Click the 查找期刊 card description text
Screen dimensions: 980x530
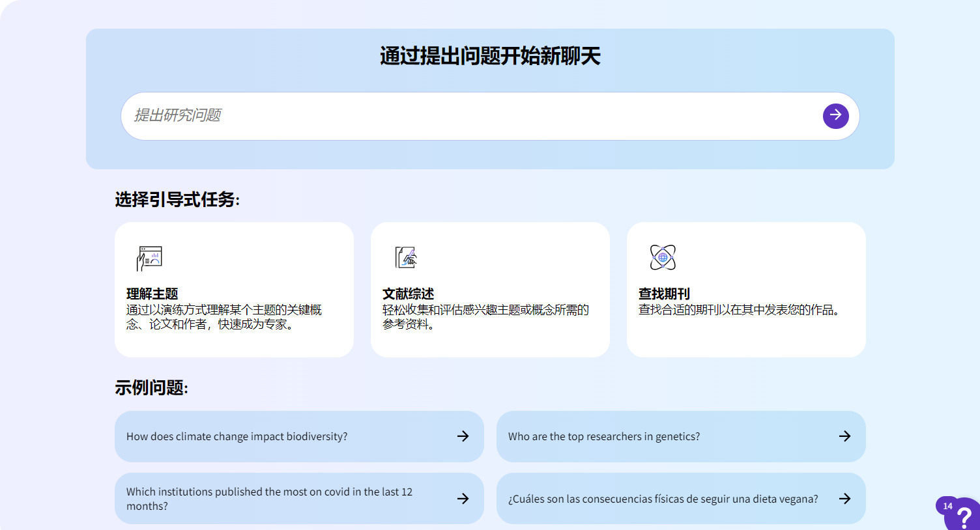click(x=740, y=310)
